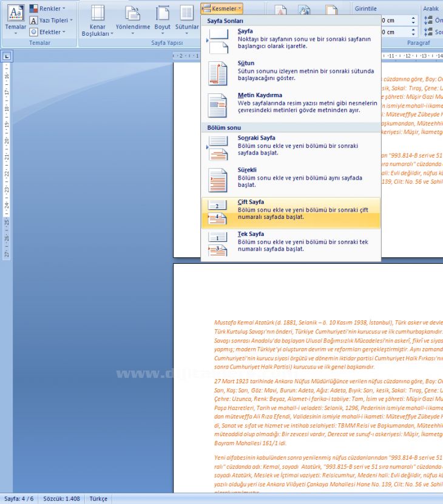Click the Sözcük: 1.408 word count
The height and width of the screenshot is (504, 443).
61,499
